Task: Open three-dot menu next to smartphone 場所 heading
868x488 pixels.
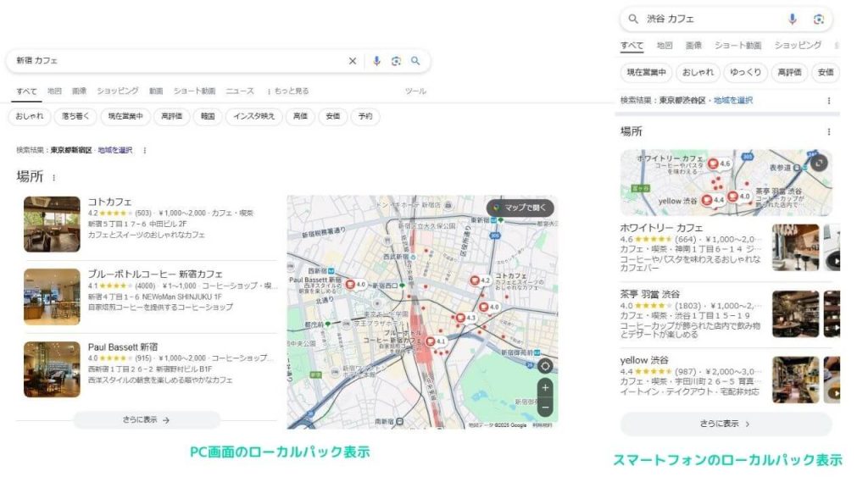Action: coord(829,131)
